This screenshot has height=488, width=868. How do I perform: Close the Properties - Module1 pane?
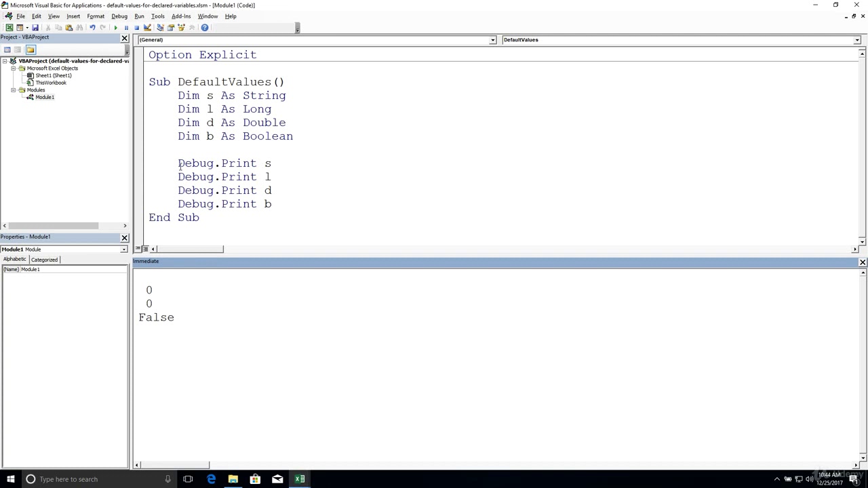[x=125, y=237]
